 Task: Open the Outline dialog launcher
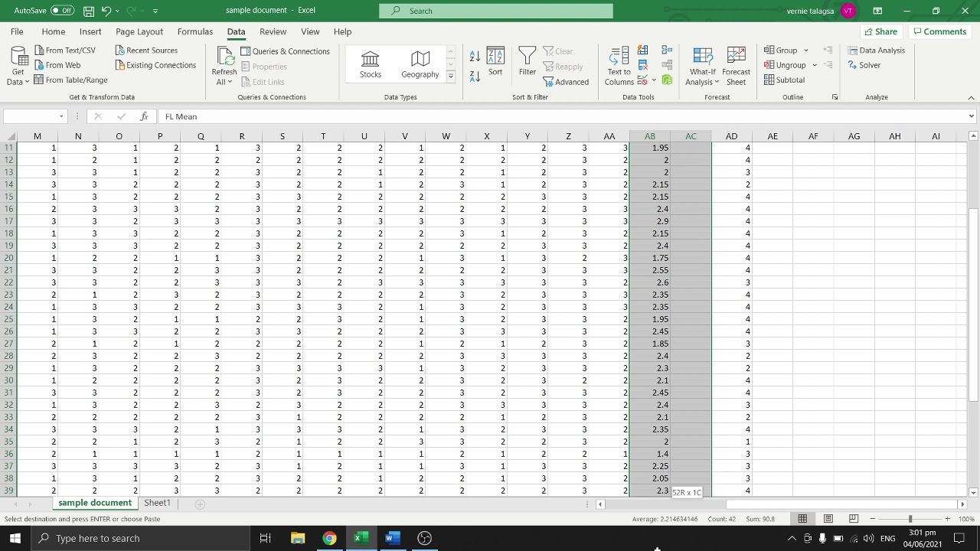[x=835, y=97]
